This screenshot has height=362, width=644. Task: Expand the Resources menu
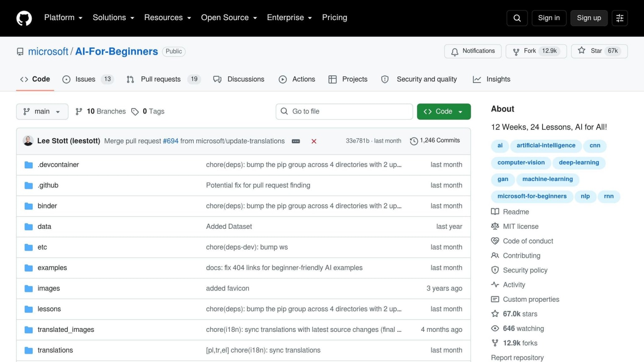click(x=168, y=18)
